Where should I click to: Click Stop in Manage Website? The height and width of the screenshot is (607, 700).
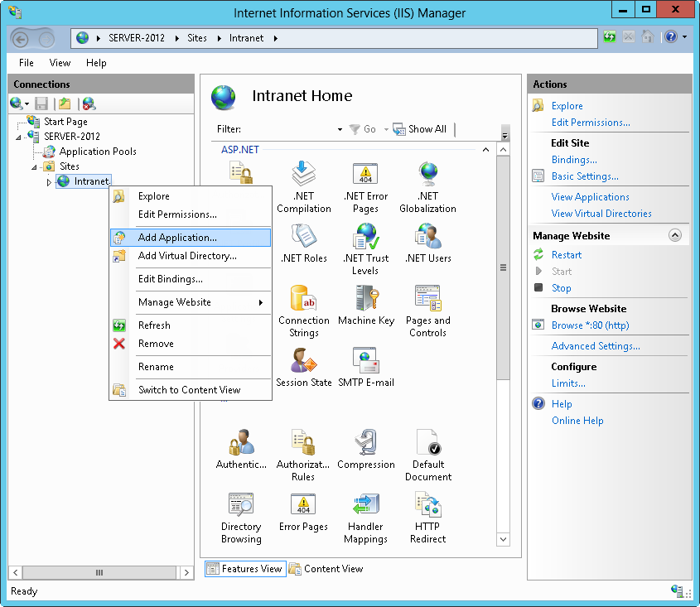point(561,288)
